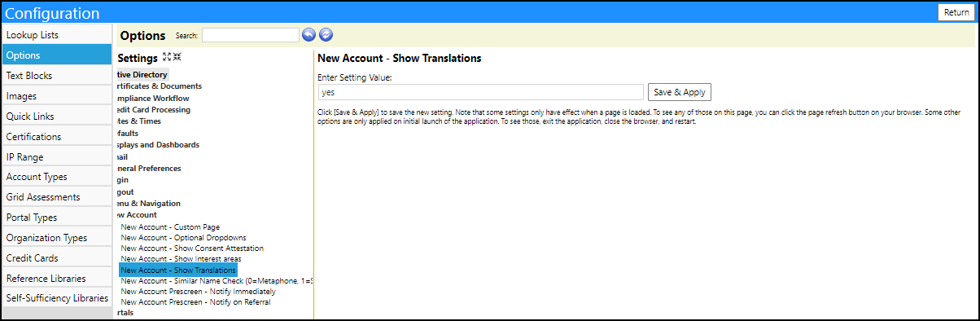Screen dimensions: 980x321
Task: Click the blue refresh icon beside Search
Action: pyautogui.click(x=326, y=35)
